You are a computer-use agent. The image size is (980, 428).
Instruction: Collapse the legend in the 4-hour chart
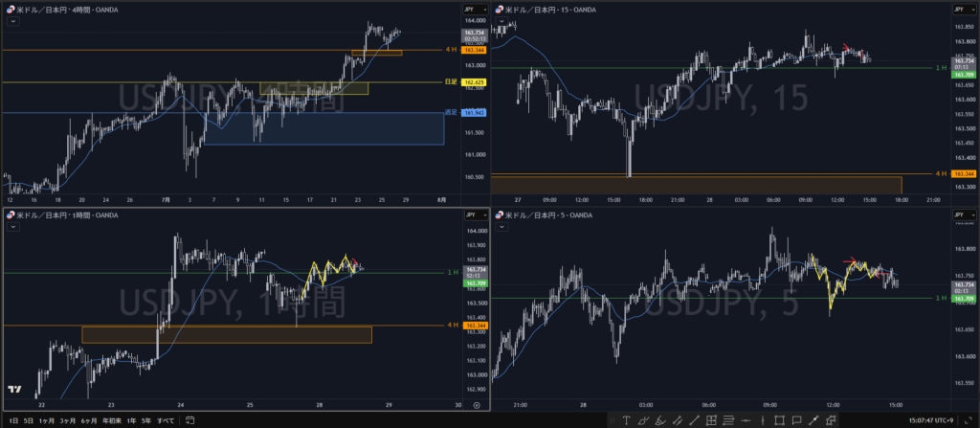coord(13,21)
